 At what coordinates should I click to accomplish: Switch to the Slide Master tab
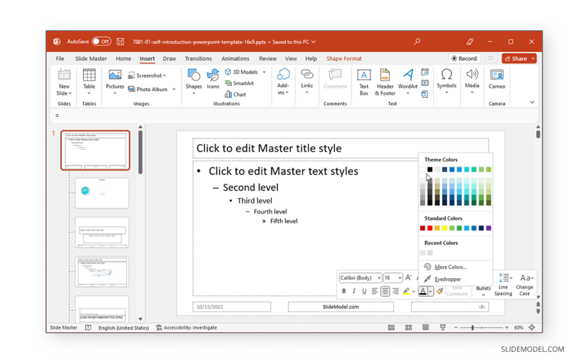[x=91, y=59]
